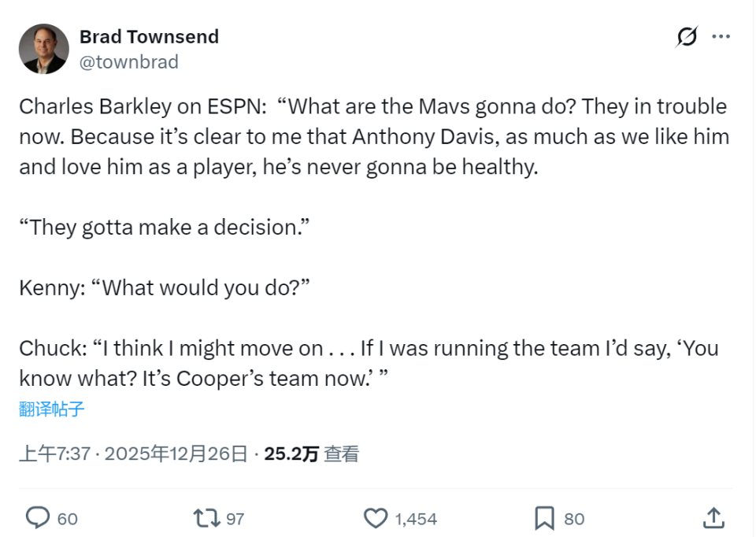View the 25.2万 查看 view count
This screenshot has height=537, width=756.
(x=311, y=454)
